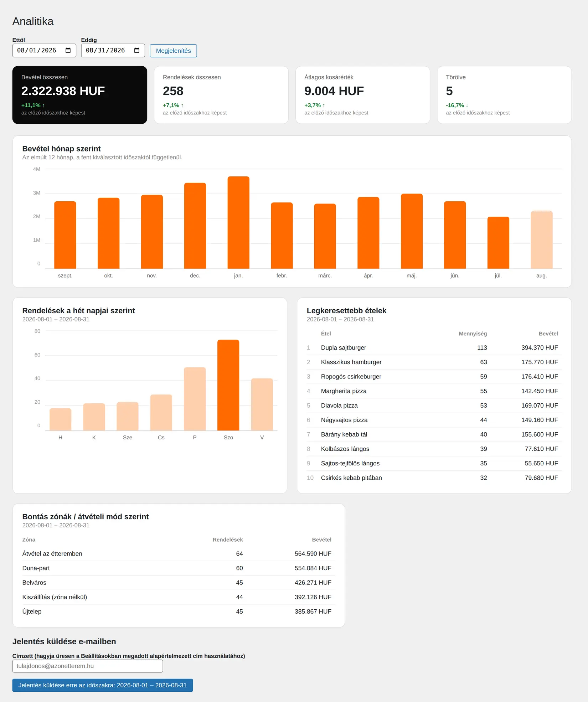Click the Megjelenítés button
Image resolution: width=588 pixels, height=702 pixels.
click(173, 51)
